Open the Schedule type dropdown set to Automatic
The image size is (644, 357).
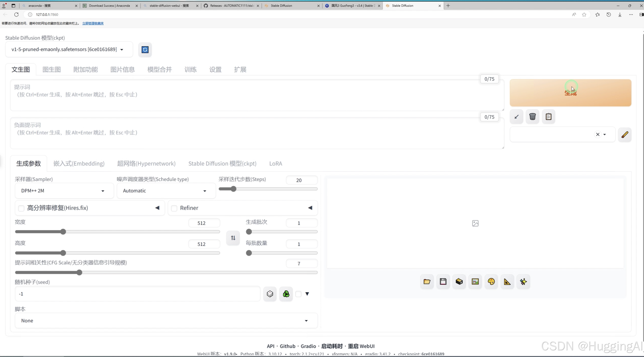(x=166, y=191)
